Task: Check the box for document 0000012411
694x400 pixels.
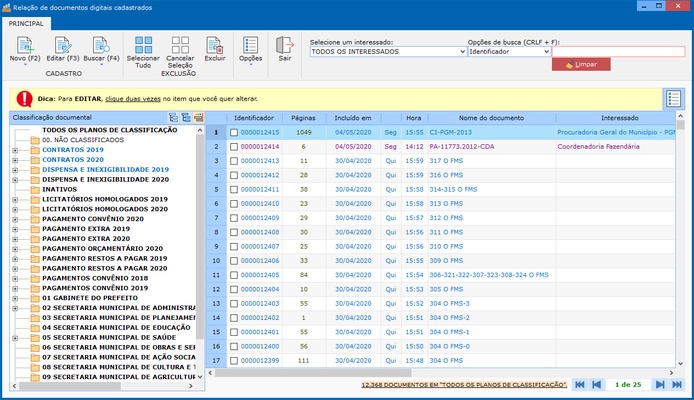Action: point(234,189)
